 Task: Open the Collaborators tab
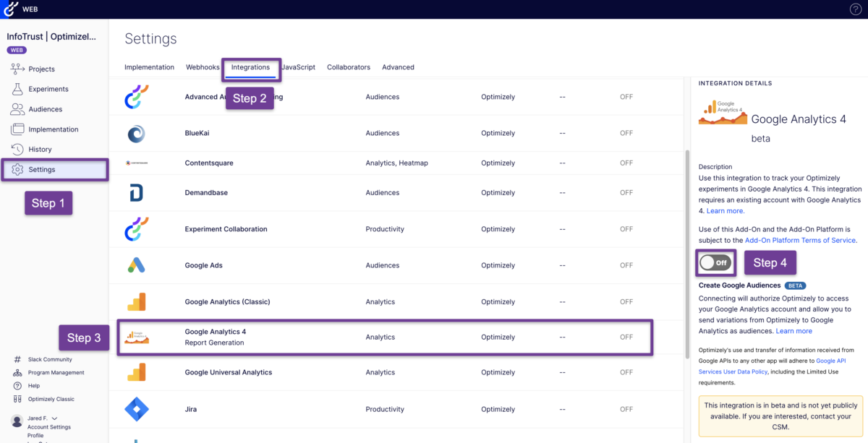click(x=349, y=66)
